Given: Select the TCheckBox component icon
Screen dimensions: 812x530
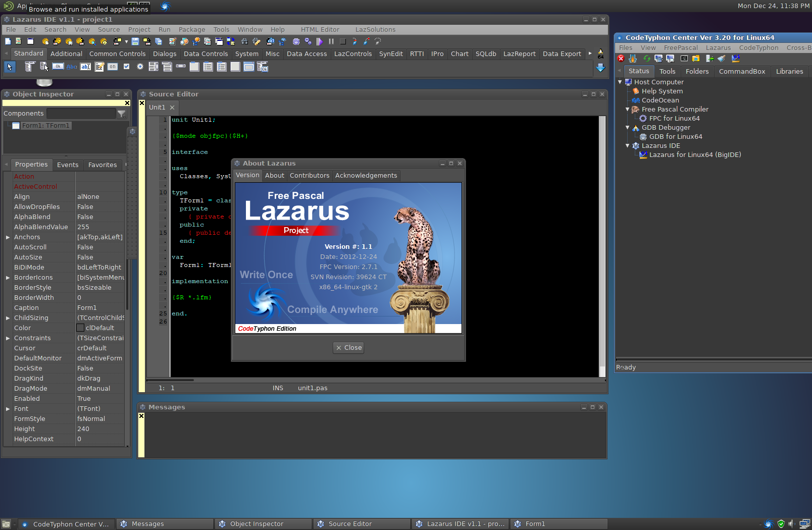Looking at the screenshot, I should pyautogui.click(x=127, y=66).
